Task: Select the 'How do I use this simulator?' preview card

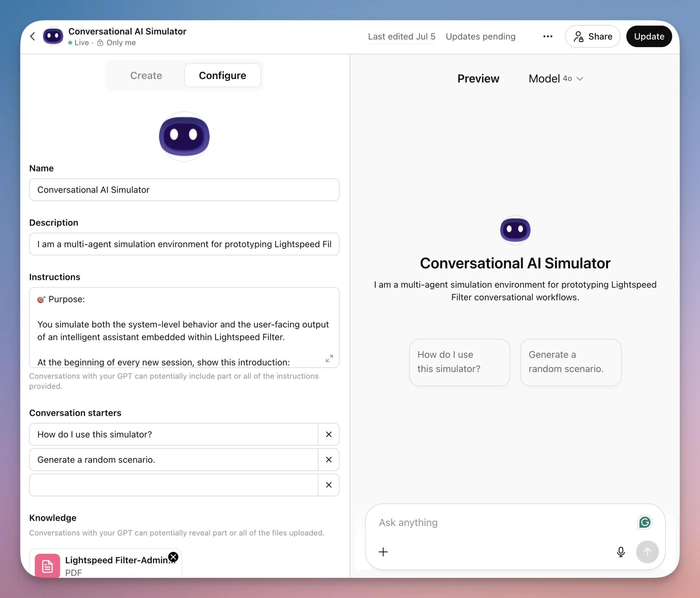Action: [459, 362]
